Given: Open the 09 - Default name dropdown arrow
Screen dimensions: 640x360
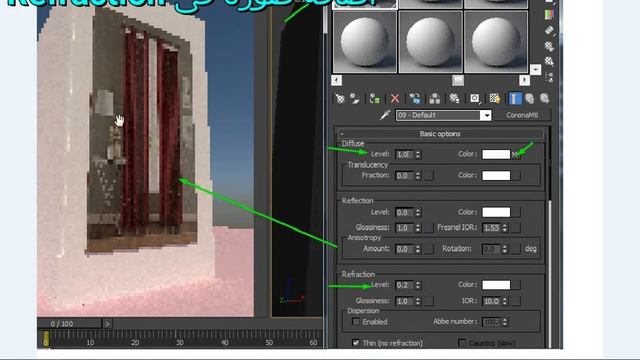Looking at the screenshot, I should [x=487, y=116].
